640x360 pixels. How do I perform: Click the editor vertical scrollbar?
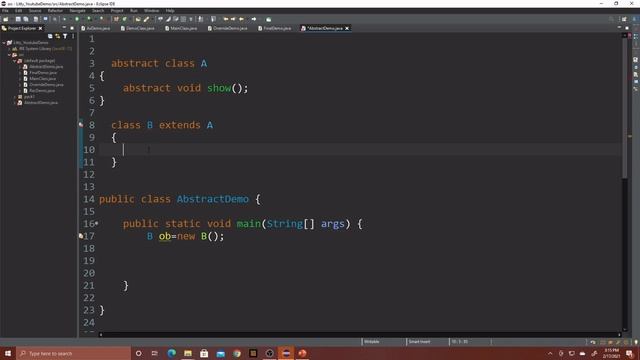click(624, 108)
